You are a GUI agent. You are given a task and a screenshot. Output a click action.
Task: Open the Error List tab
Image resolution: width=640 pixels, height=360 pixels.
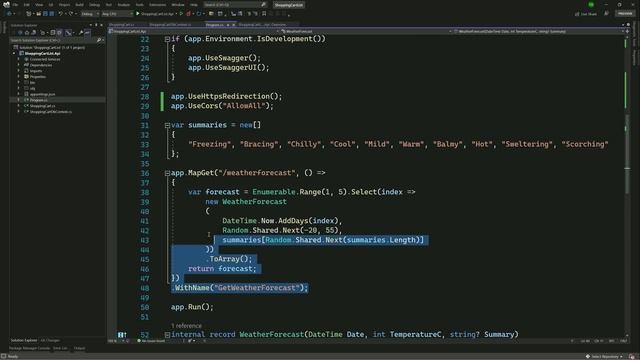pyautogui.click(x=60, y=348)
